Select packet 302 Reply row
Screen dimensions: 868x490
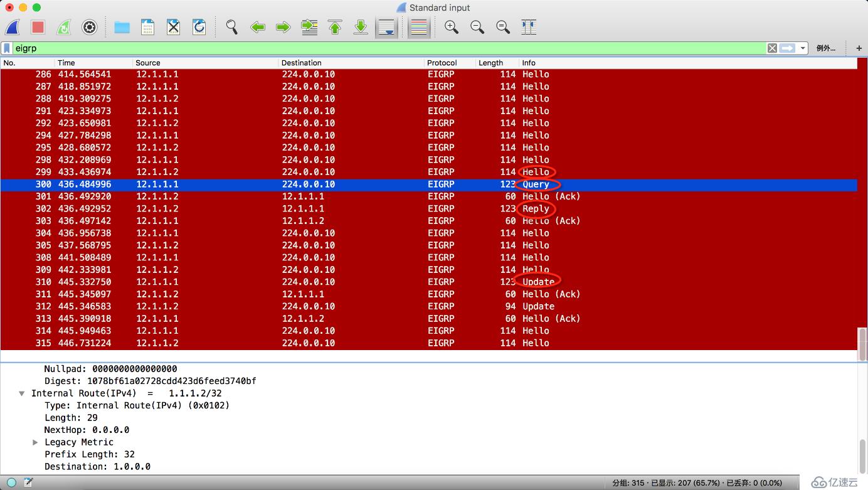point(428,209)
